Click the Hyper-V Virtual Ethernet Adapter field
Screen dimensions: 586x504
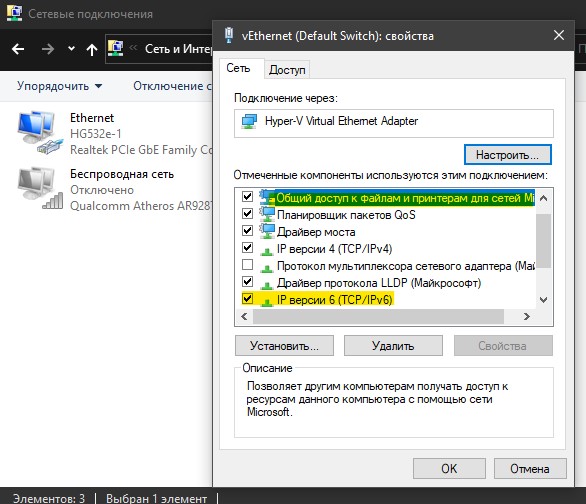[394, 123]
